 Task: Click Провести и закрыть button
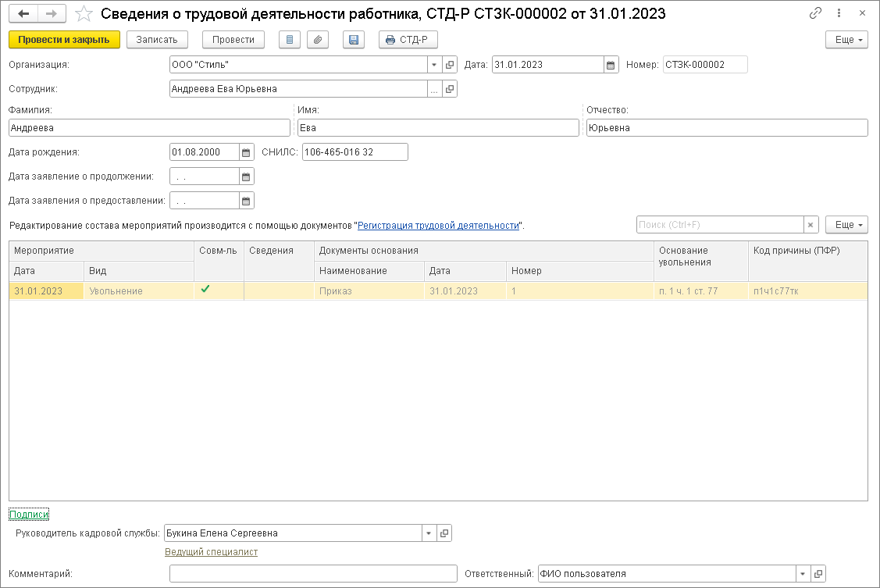(x=64, y=40)
